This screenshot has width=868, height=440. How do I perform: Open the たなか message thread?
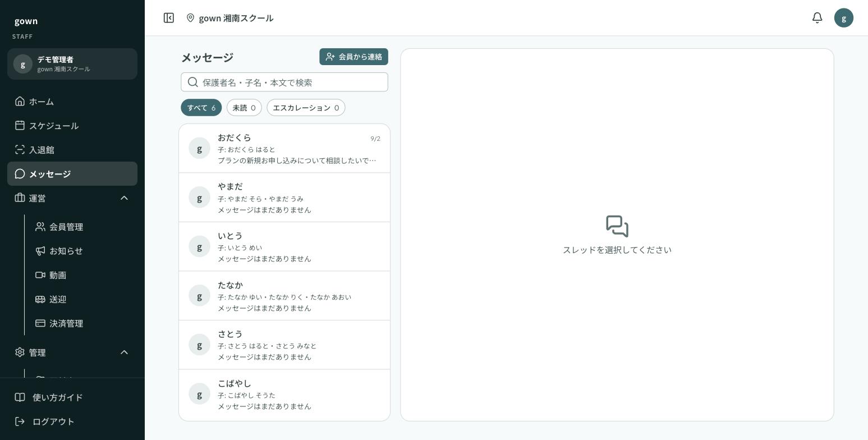[284, 296]
